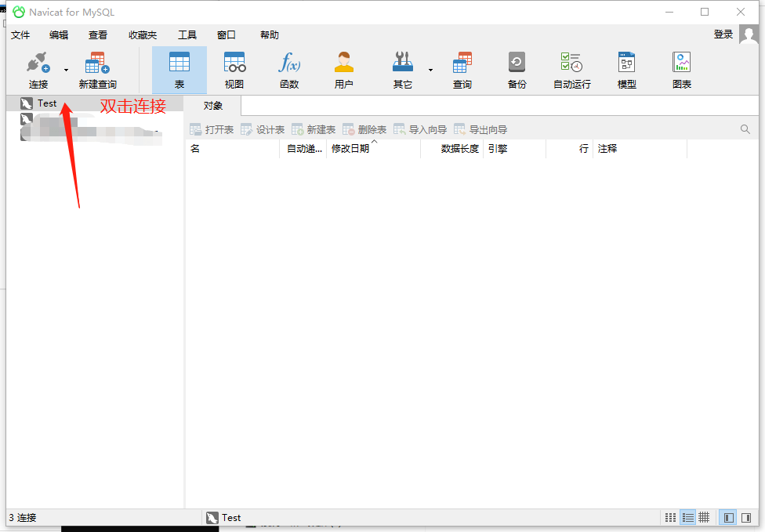Switch to the Objects (对象) tab
The width and height of the screenshot is (765, 532).
pyautogui.click(x=213, y=106)
